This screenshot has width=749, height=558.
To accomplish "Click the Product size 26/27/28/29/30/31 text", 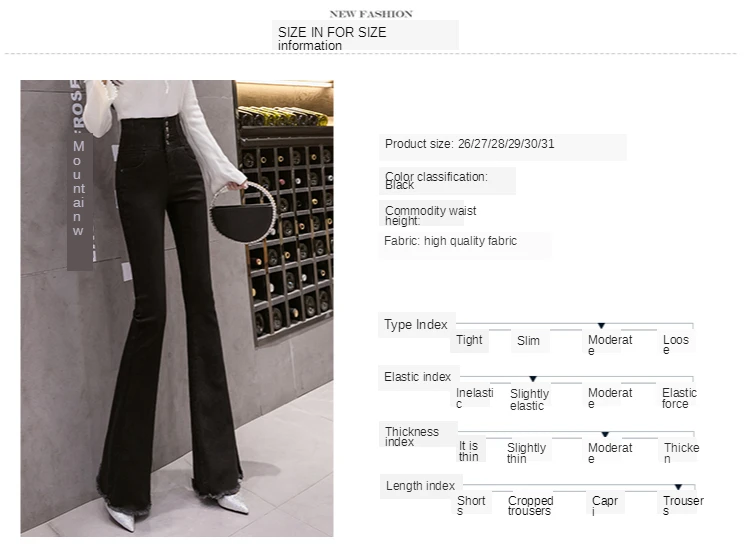I will click(x=470, y=144).
